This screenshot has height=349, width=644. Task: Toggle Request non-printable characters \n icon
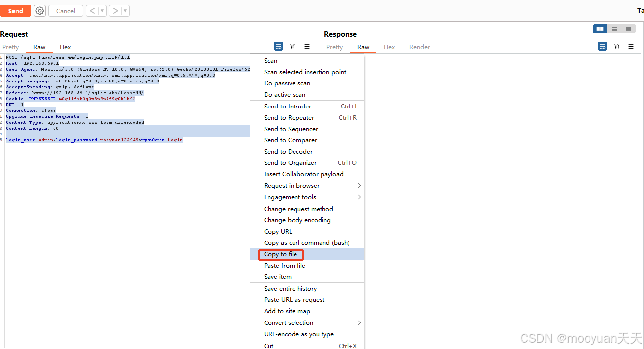click(x=293, y=46)
